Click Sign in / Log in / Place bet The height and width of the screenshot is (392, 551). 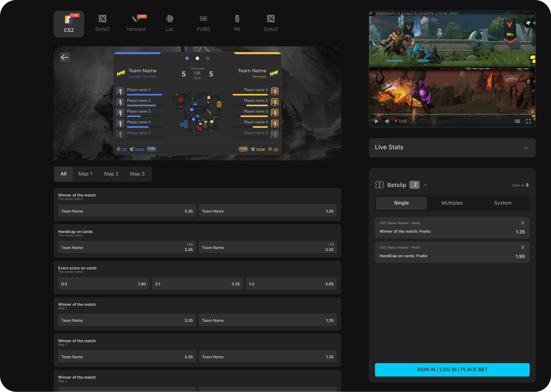[452, 370]
